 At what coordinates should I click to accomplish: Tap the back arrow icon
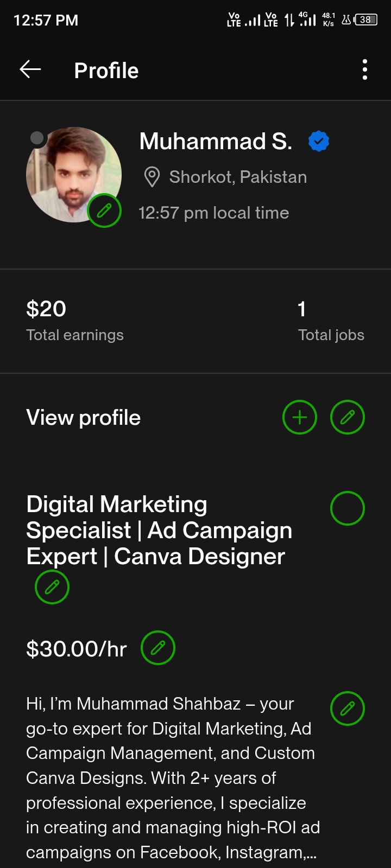(30, 69)
